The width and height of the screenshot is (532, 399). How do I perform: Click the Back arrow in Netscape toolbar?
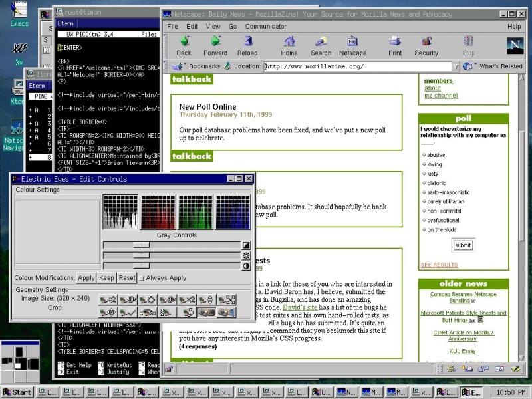184,45
